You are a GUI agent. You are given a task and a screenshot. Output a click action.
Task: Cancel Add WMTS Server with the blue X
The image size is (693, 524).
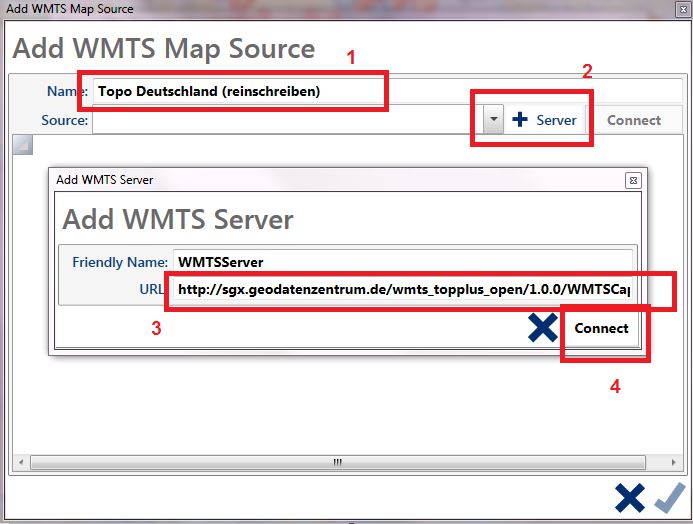click(543, 328)
